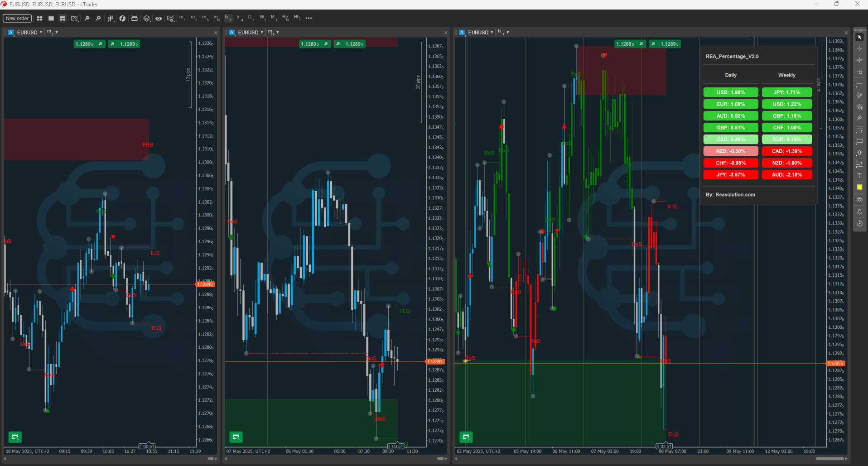Open EURUSD symbol dropdown in second chart

click(x=251, y=33)
